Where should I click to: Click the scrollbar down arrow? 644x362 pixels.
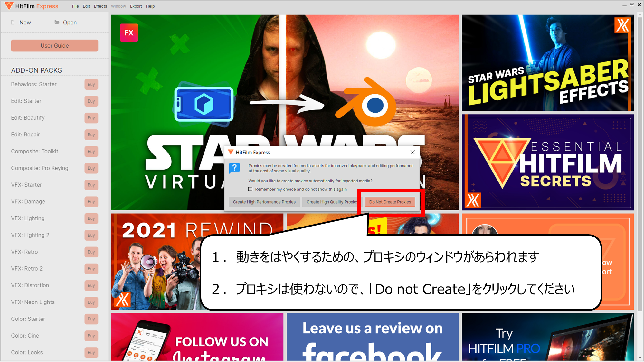[640, 357]
